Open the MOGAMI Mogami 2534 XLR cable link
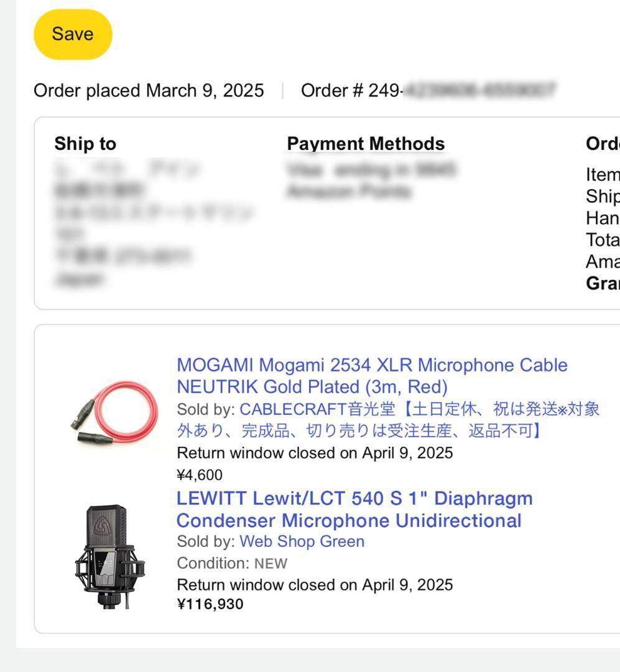Viewport: 620px width, 672px height. (371, 376)
